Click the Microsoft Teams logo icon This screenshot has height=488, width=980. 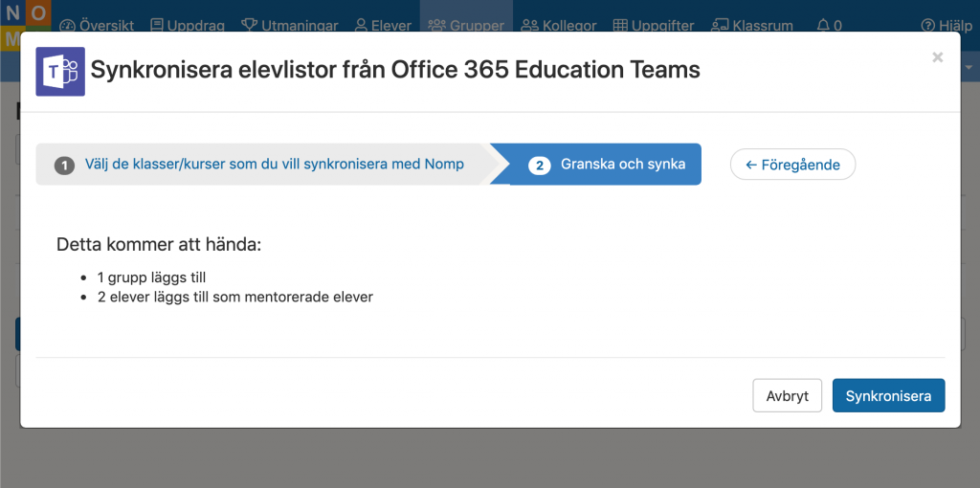coord(60,71)
